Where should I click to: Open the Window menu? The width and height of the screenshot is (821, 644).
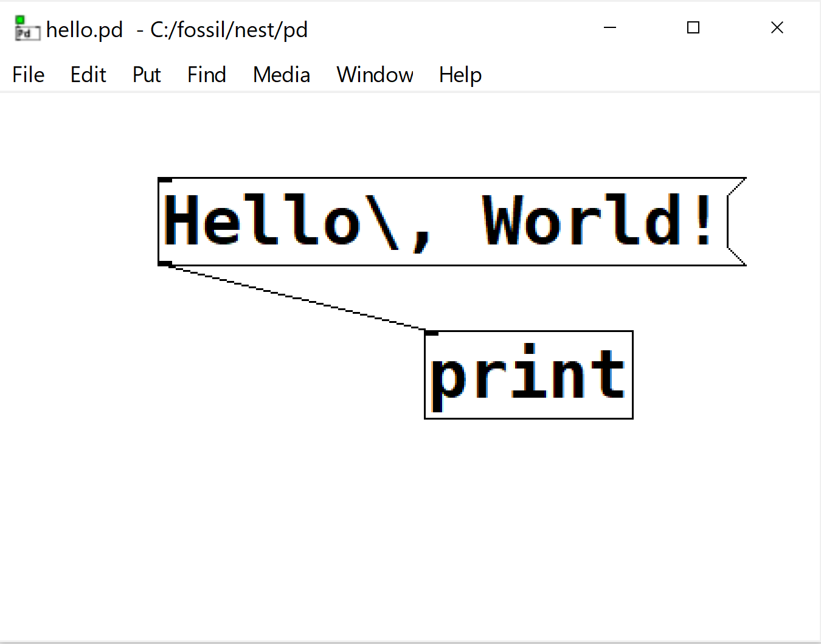(x=375, y=75)
